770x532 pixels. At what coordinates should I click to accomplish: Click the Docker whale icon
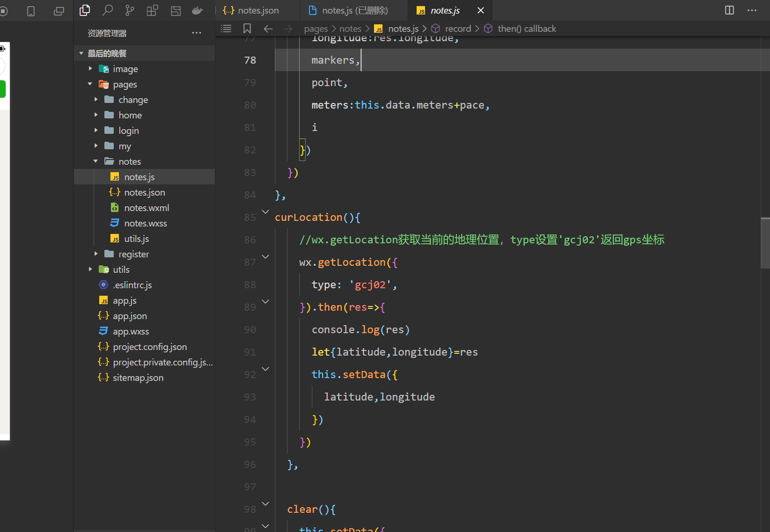click(x=198, y=10)
